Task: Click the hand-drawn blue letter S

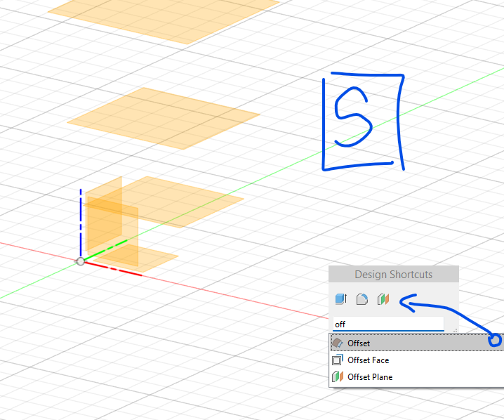Action: point(352,116)
